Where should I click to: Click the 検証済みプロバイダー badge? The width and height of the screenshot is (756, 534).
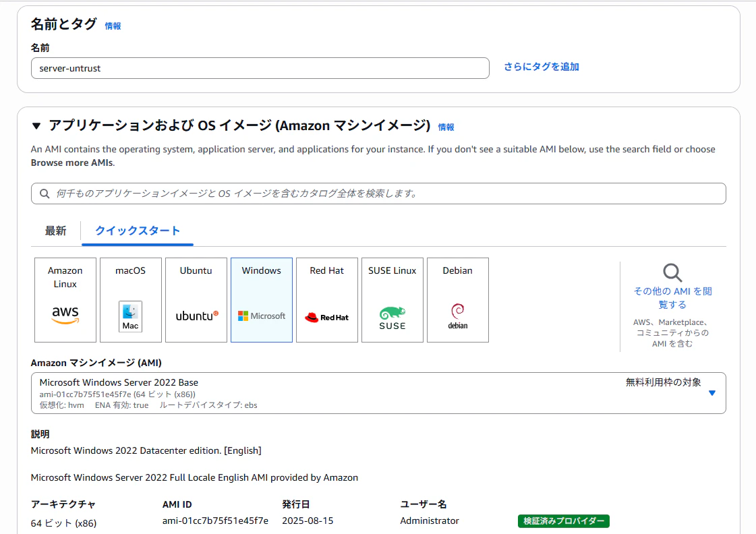[x=564, y=521]
